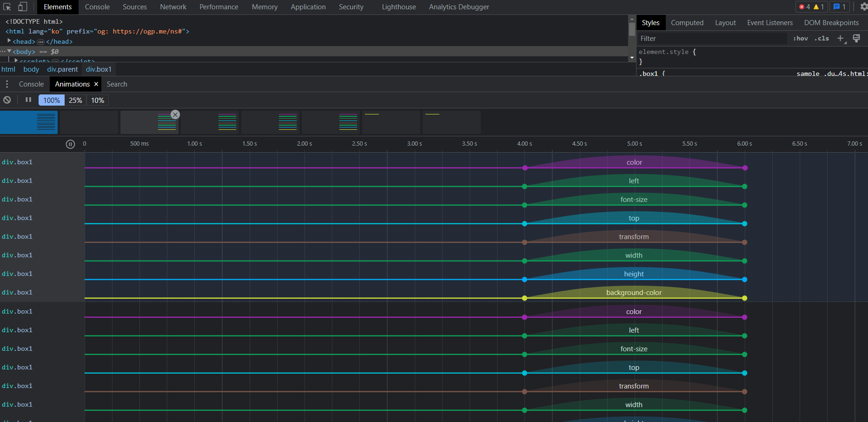Open the Security panel tab
868x422 pixels.
coord(351,7)
